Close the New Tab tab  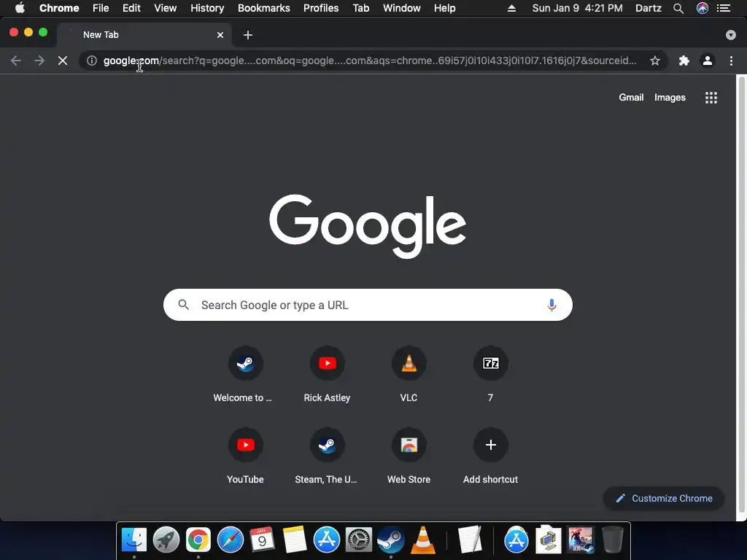220,35
